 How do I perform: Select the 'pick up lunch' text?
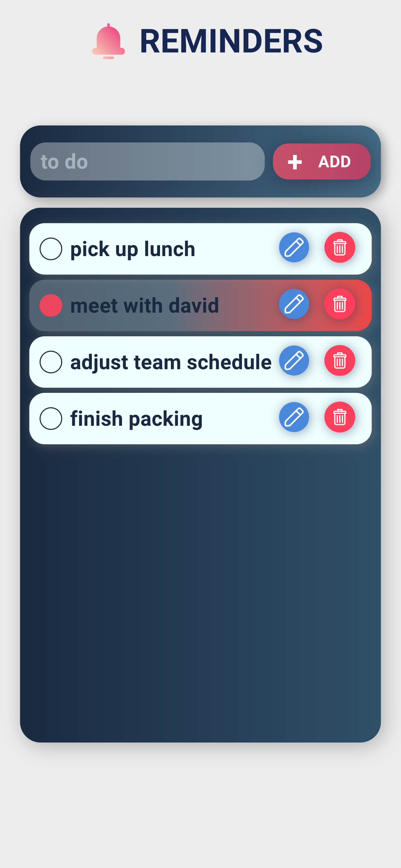pos(133,249)
